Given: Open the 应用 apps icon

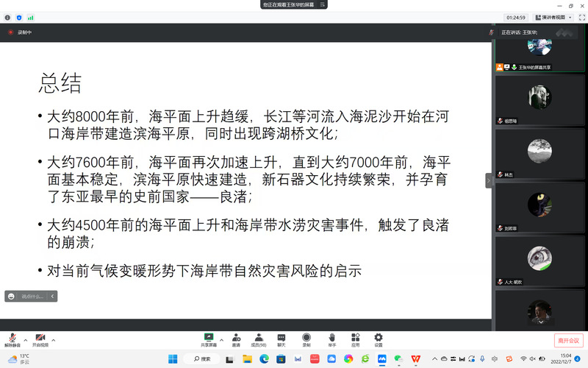Looking at the screenshot, I should click(x=355, y=339).
